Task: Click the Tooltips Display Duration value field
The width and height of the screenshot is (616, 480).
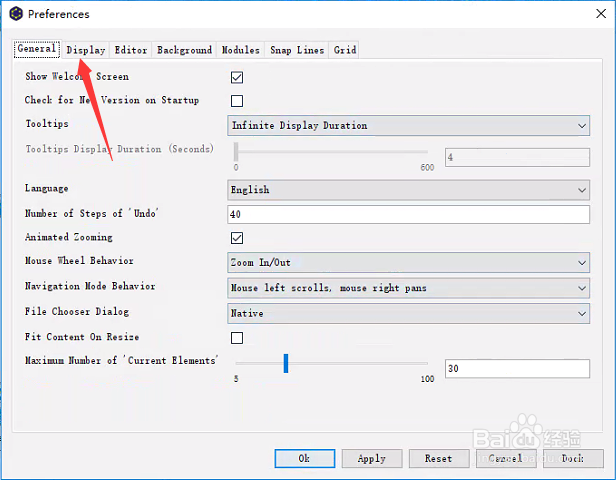Action: coord(517,158)
